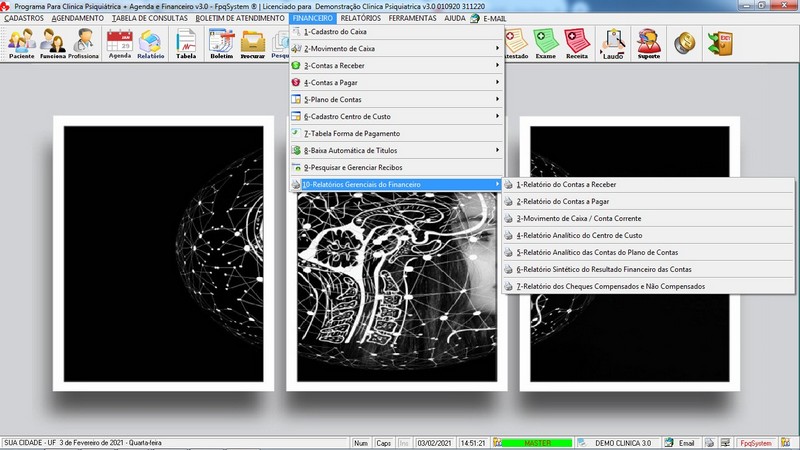
Task: Click the FpqSystem link in status bar
Action: pyautogui.click(x=755, y=442)
